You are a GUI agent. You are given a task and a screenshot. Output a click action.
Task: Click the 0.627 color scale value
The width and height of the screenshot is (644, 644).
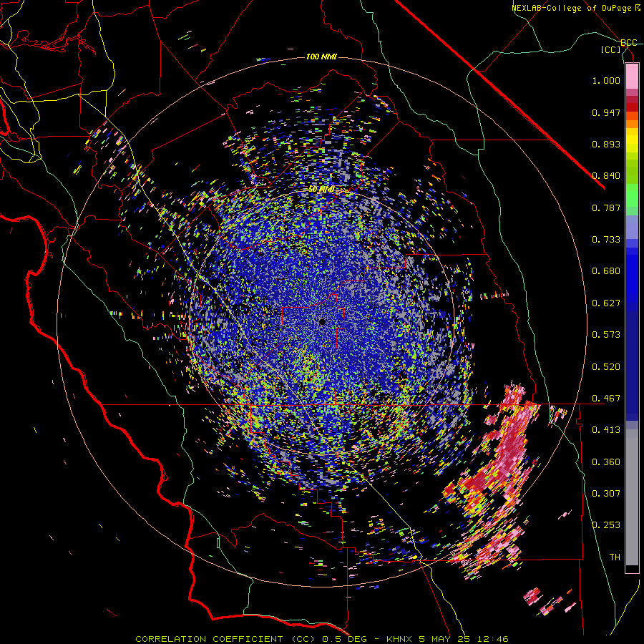point(606,303)
